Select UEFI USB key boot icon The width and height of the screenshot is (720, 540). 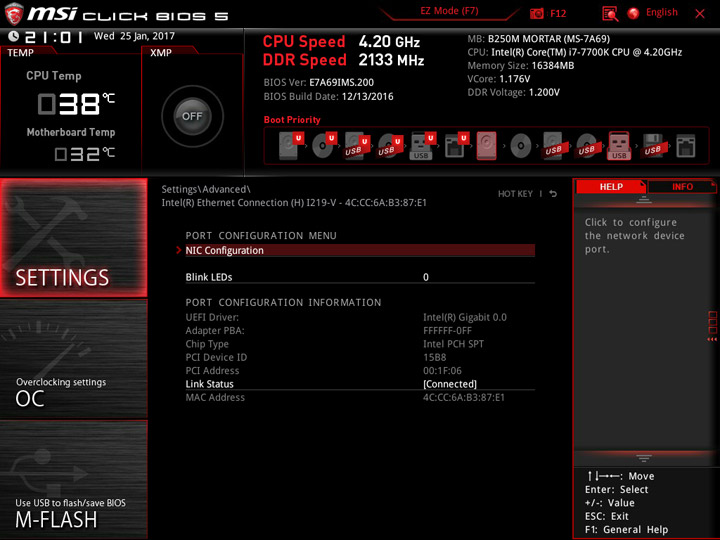tap(422, 146)
